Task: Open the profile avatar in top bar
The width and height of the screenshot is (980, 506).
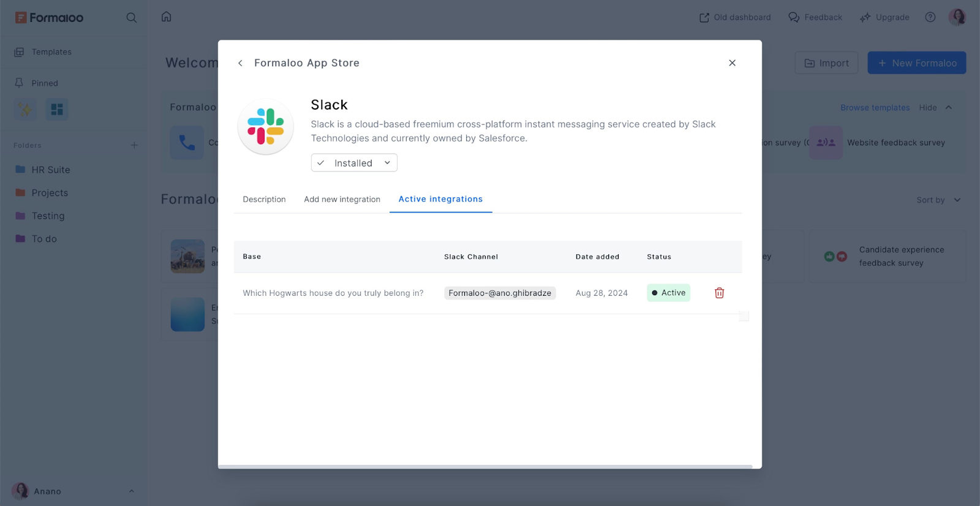Action: point(957,17)
